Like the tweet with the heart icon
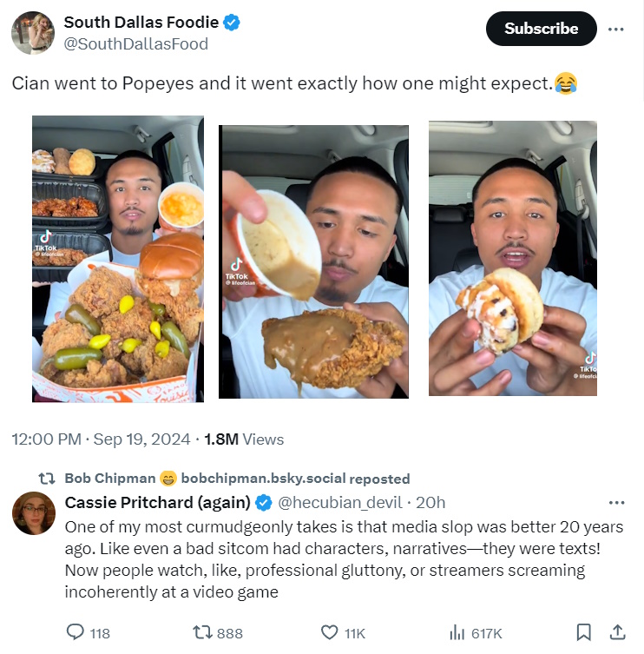644x654 pixels. (x=327, y=632)
